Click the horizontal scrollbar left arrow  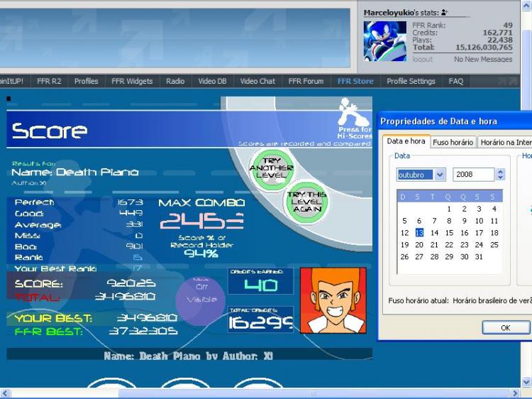4,393
